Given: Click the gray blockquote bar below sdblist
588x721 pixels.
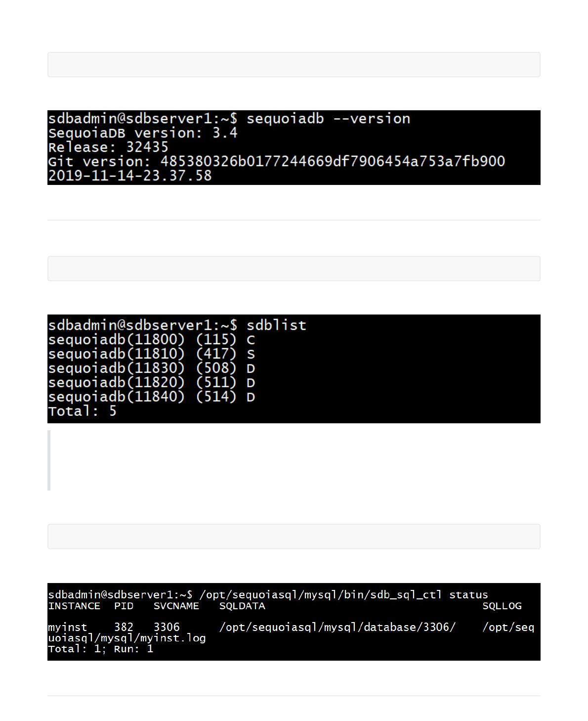Looking at the screenshot, I should coord(49,460).
